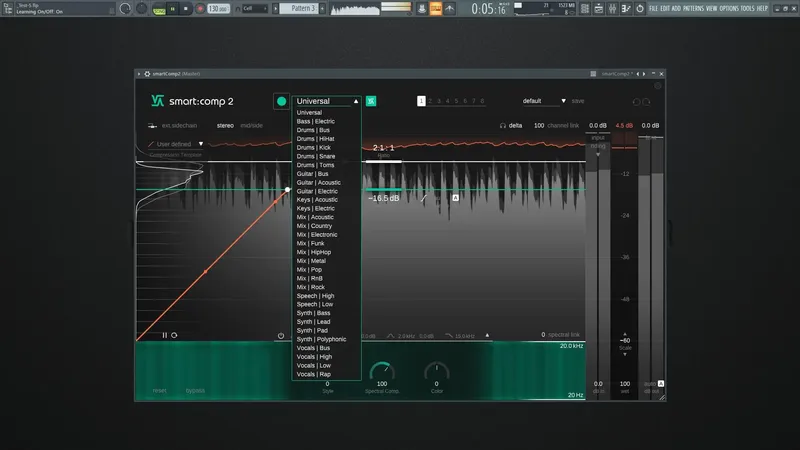Toggle the A auto badge near threshold
Image resolution: width=800 pixels, height=450 pixels.
pos(456,198)
